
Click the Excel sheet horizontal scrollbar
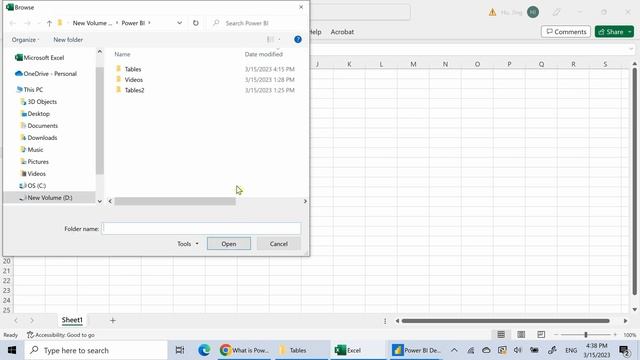(x=505, y=321)
